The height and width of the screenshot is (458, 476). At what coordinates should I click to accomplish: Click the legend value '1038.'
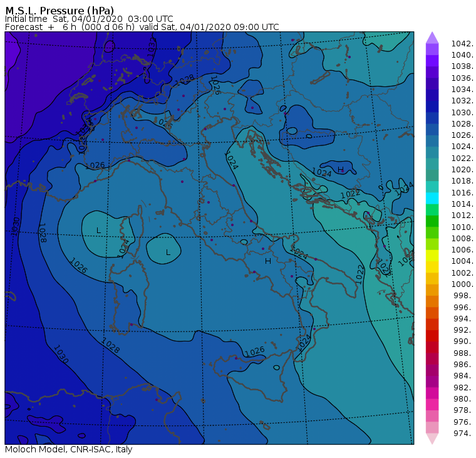coord(462,66)
